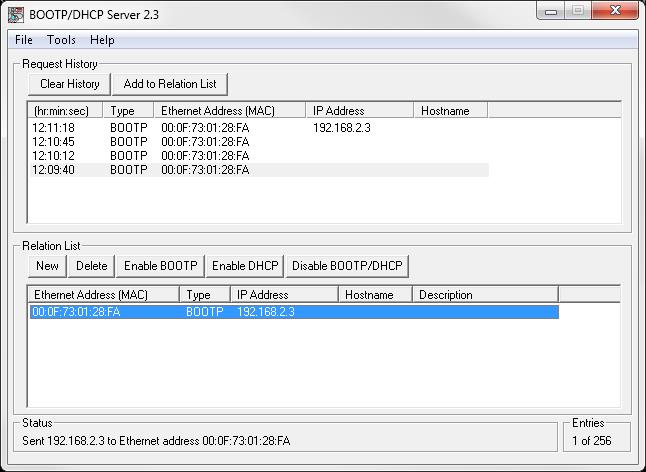646x472 pixels.
Task: Sort Request History by Ethernet Address (MAC) header
Action: [230, 111]
